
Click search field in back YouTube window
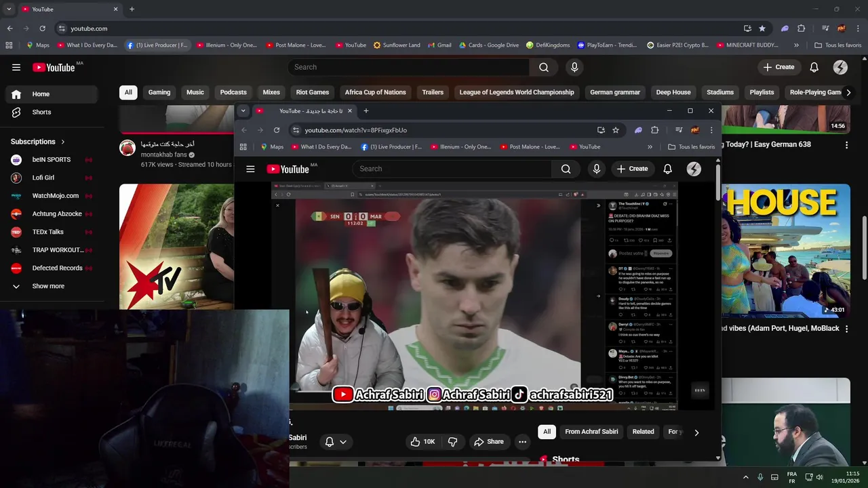pyautogui.click(x=409, y=67)
